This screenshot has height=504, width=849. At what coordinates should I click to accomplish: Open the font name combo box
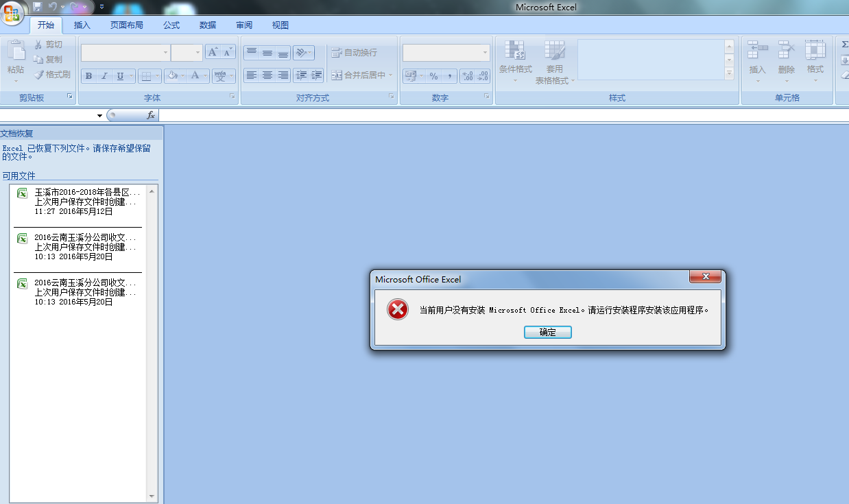pyautogui.click(x=125, y=53)
